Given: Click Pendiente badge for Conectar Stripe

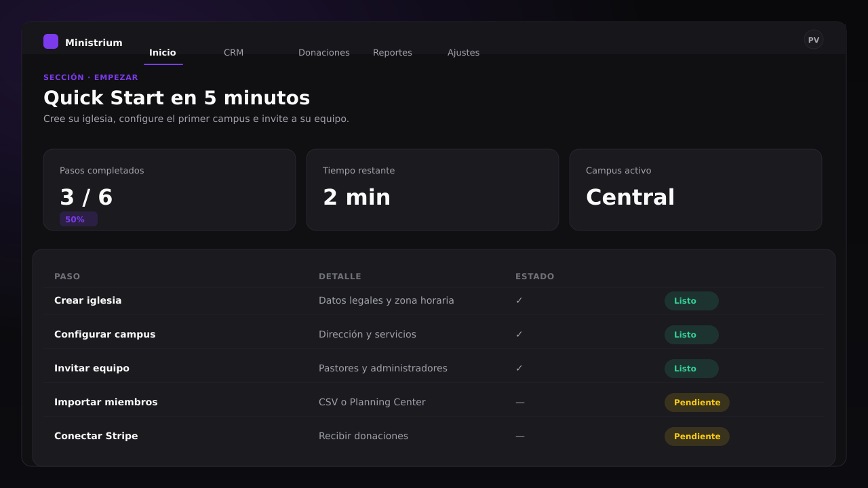Looking at the screenshot, I should coord(697,436).
